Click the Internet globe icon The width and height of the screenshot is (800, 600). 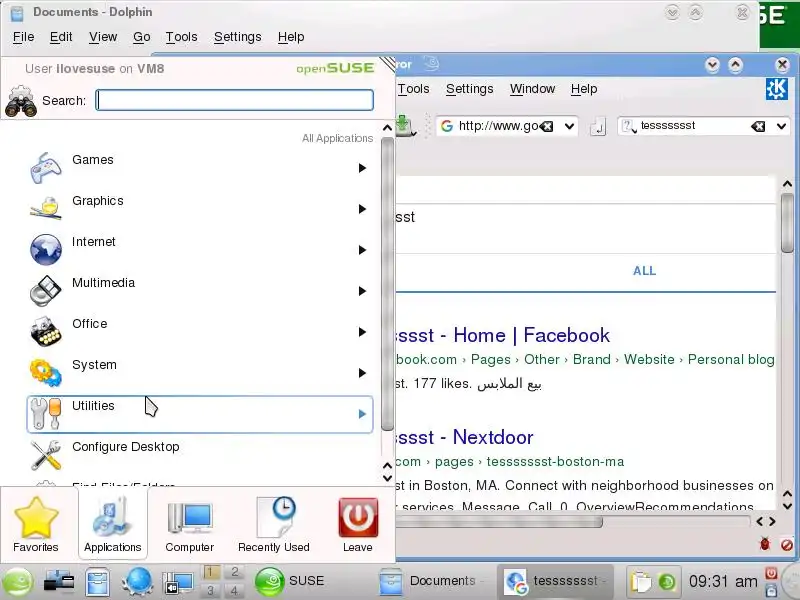pos(46,249)
